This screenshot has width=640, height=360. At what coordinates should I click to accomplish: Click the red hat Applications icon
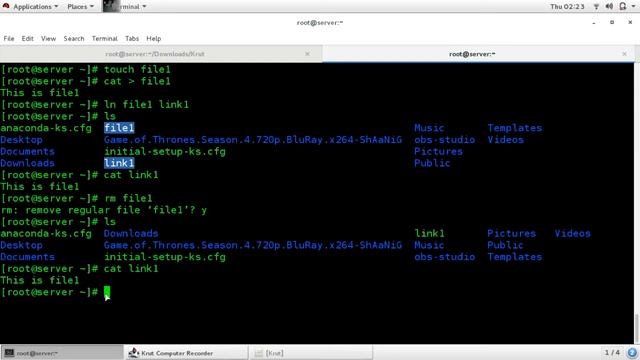pyautogui.click(x=6, y=6)
